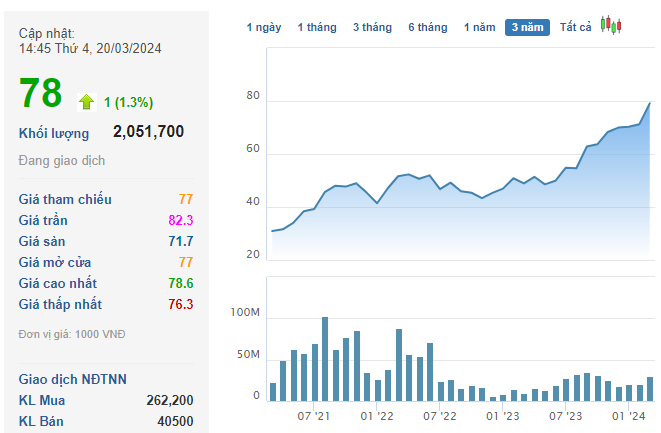Click the Giá trần value 82.3

180,220
